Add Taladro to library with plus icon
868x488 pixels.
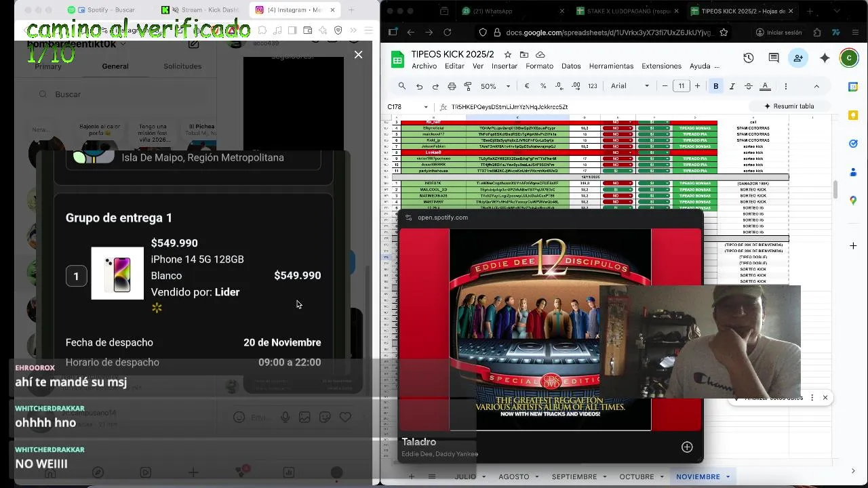(687, 447)
